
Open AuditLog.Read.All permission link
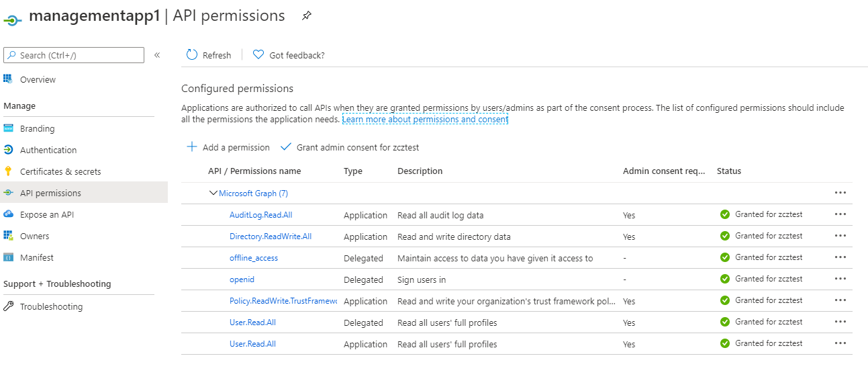tap(261, 215)
